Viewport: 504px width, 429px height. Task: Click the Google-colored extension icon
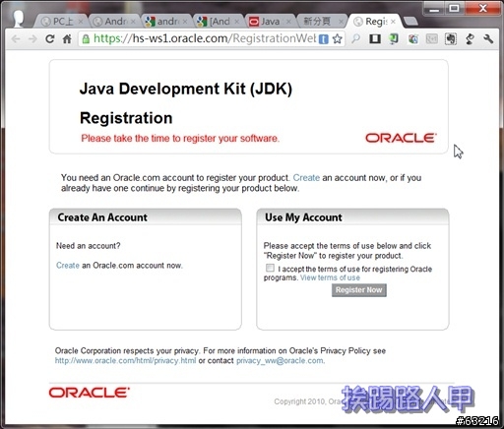[412, 39]
